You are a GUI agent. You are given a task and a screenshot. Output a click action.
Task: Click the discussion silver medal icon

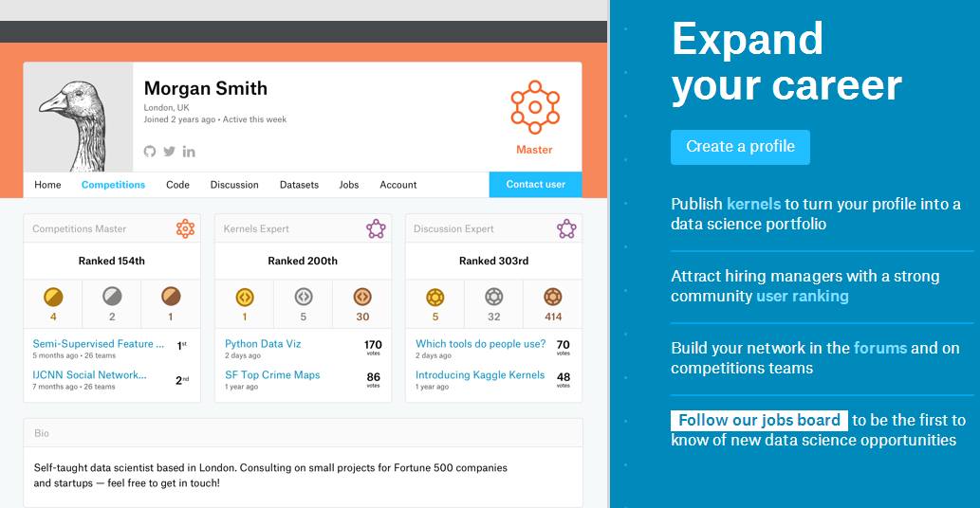coord(493,297)
